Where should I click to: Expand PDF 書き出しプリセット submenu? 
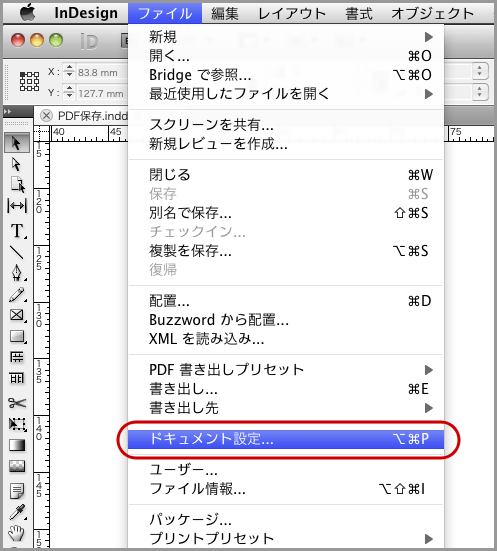(286, 370)
